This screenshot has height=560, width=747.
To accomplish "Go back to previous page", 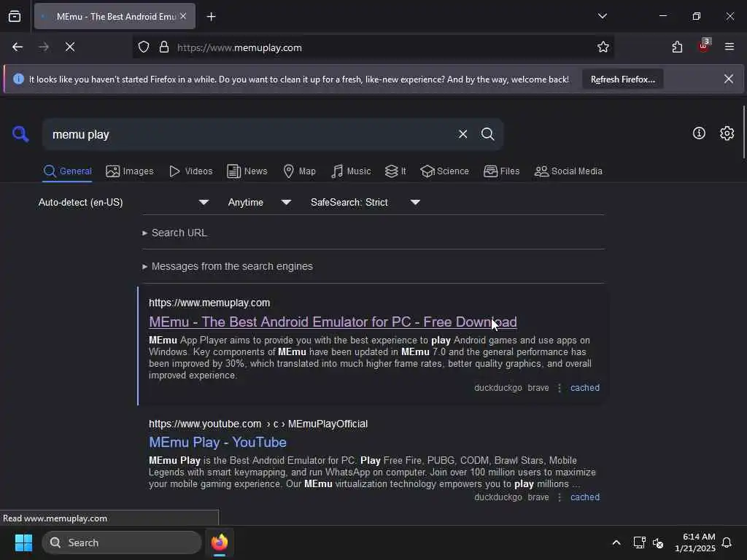I will coord(18,47).
